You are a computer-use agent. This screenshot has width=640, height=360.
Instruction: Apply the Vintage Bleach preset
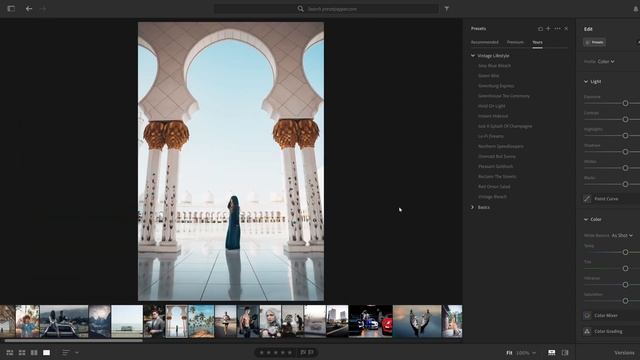pyautogui.click(x=492, y=197)
